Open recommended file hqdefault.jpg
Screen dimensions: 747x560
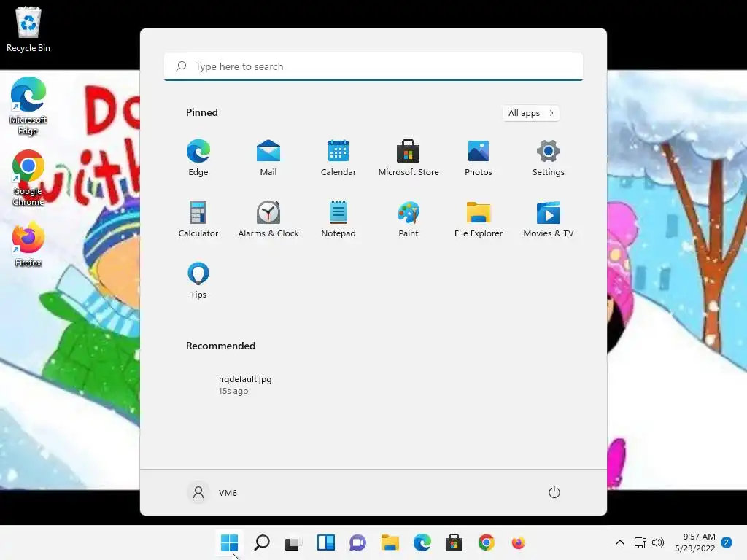245,385
